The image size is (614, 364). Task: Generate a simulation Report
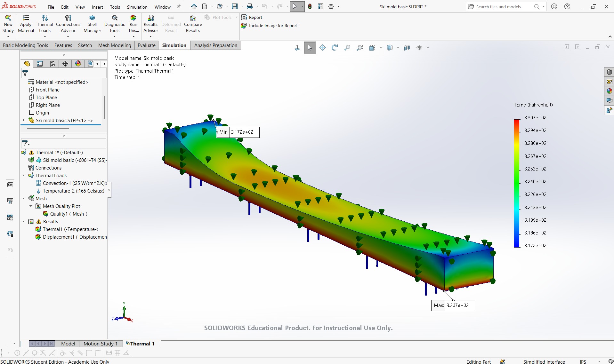252,17
